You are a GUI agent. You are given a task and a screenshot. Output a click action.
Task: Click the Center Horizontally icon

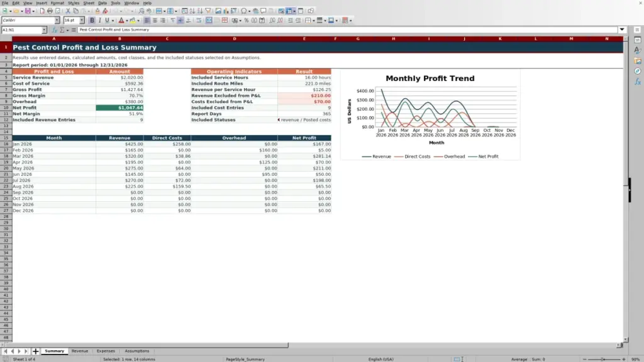155,21
